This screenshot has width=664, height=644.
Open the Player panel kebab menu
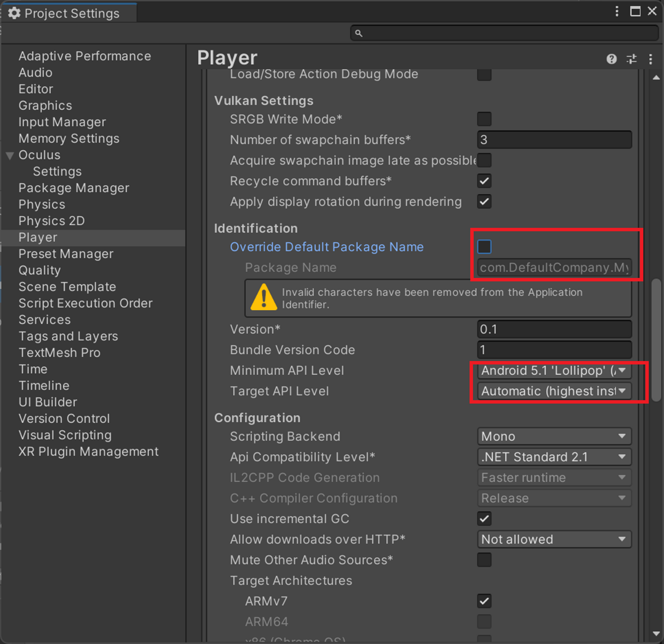point(651,59)
